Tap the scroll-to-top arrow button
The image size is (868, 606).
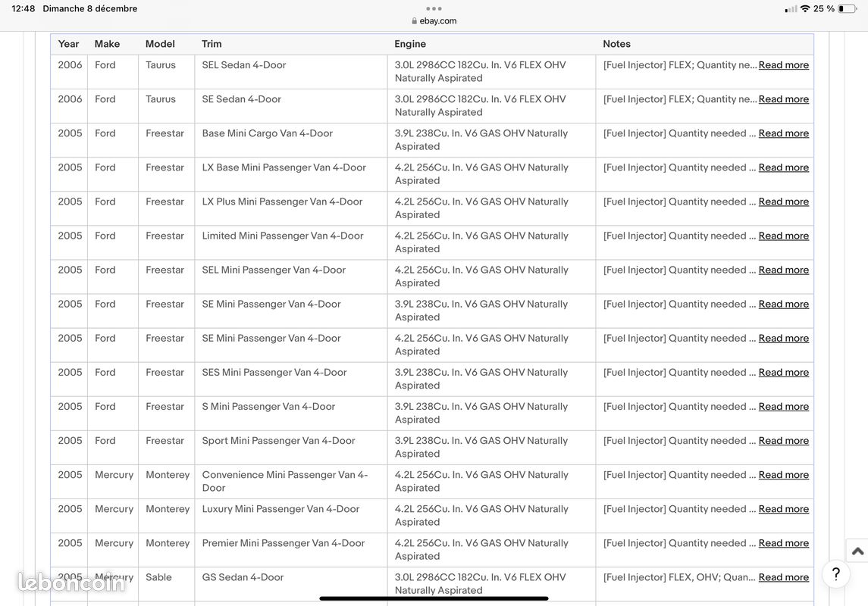857,551
